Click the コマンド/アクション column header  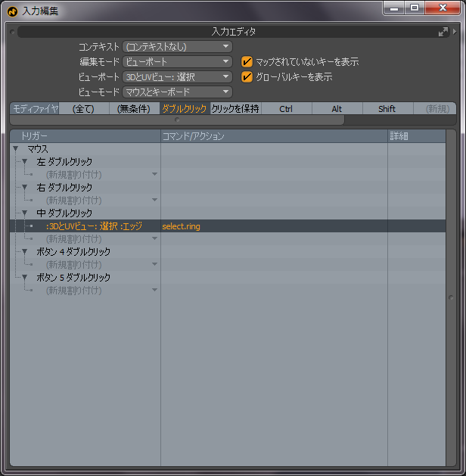(274, 136)
